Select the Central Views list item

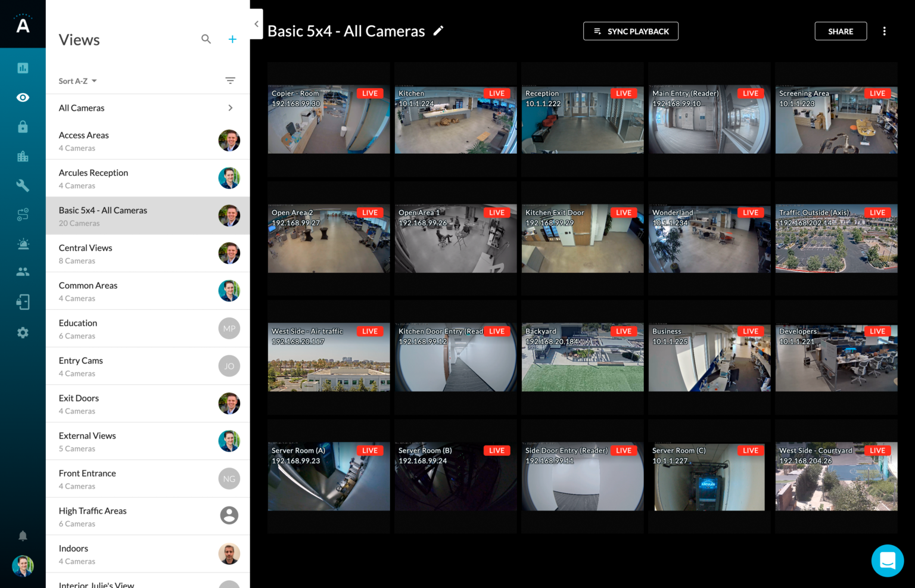(x=148, y=254)
